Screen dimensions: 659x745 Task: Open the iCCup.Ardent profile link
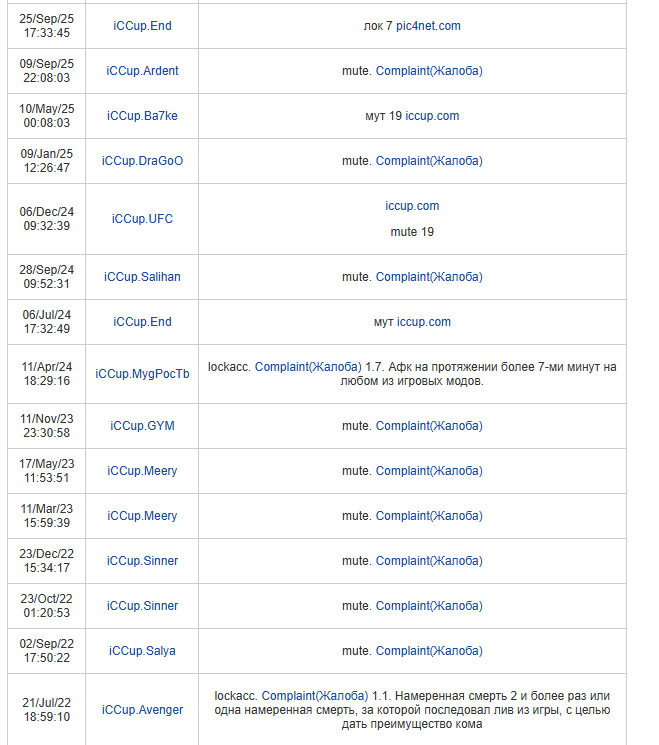[142, 71]
